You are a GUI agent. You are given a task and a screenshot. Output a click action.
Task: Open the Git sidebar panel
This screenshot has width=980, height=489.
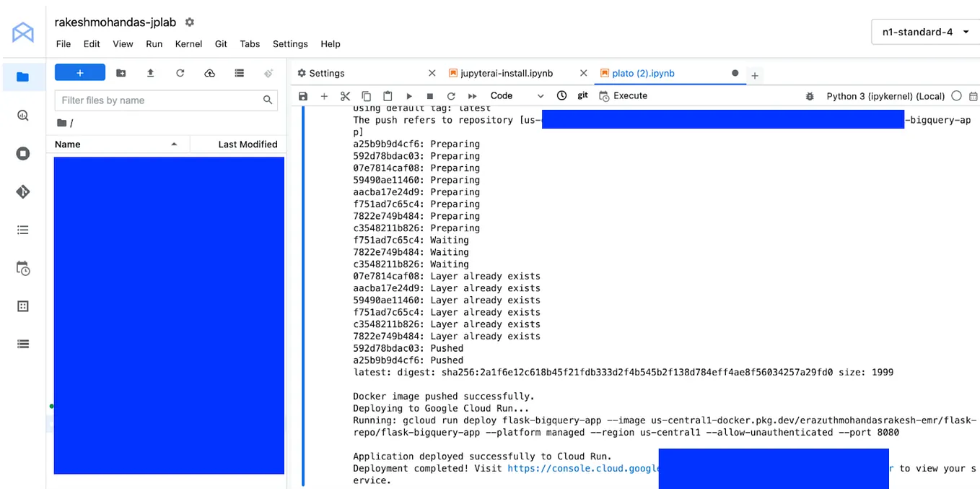point(22,191)
